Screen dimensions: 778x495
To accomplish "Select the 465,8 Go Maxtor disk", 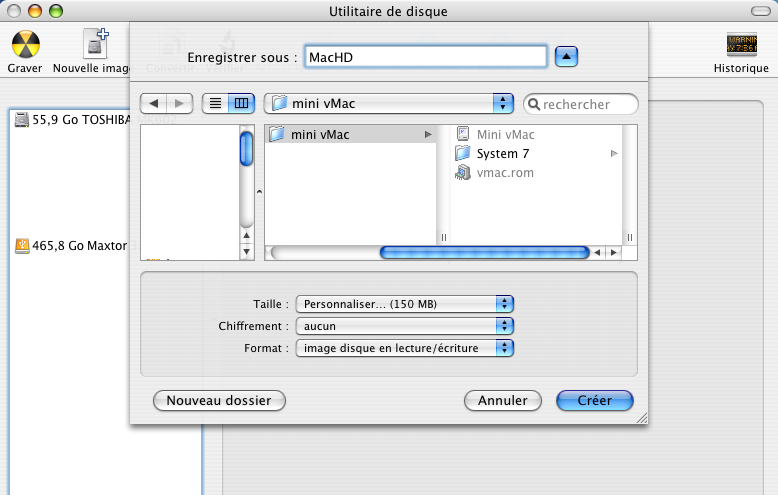I will click(x=72, y=246).
